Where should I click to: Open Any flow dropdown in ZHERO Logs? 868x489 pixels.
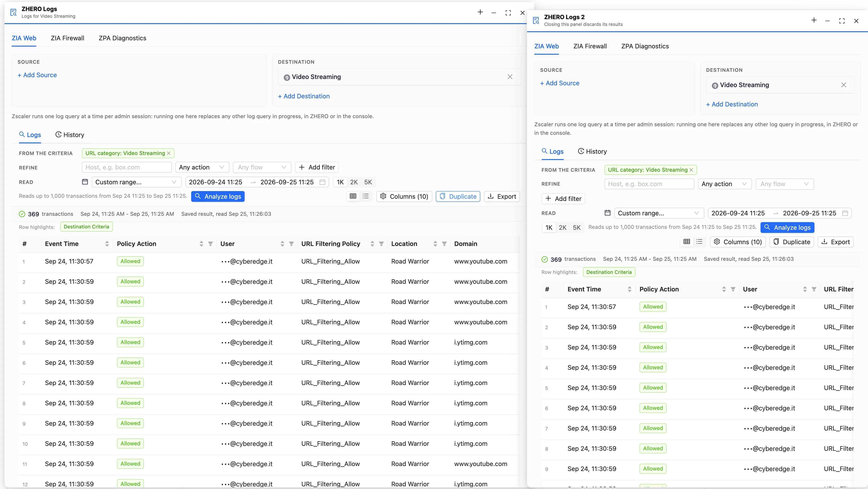[262, 167]
